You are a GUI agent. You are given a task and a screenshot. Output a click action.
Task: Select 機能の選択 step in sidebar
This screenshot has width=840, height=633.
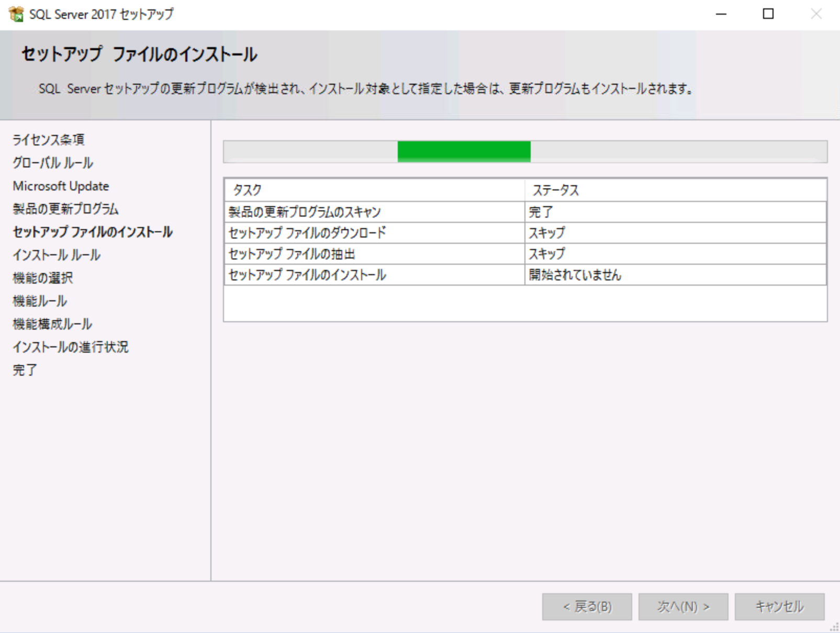pos(43,278)
